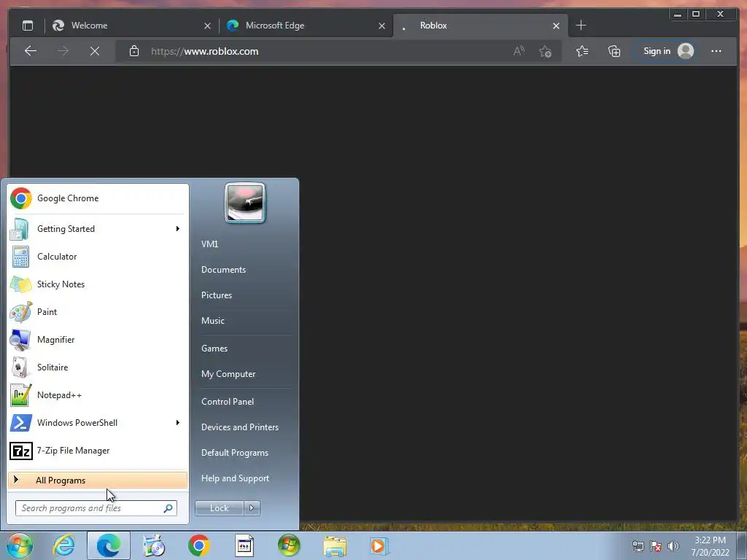747x560 pixels.
Task: Open Documents from Start menu
Action: [x=223, y=270]
